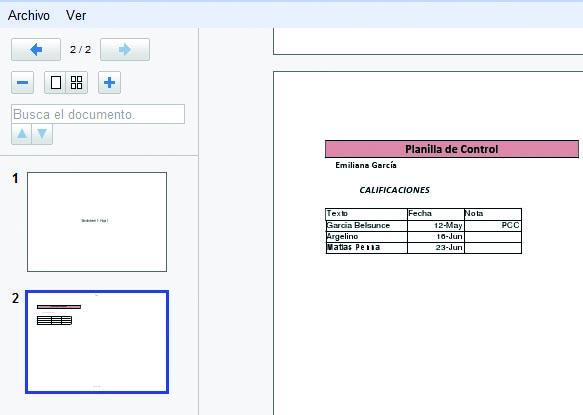Open the Ver menu
The image size is (583, 415).
(76, 15)
